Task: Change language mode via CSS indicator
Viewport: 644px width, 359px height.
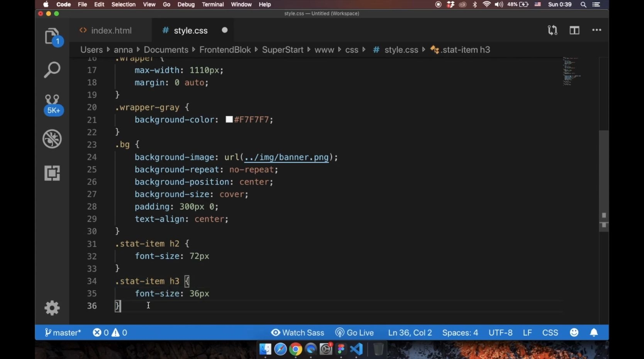Action: click(550, 333)
